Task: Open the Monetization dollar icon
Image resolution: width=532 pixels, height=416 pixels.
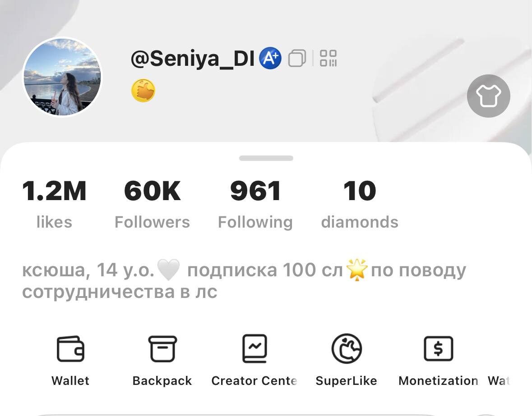Action: pos(438,348)
